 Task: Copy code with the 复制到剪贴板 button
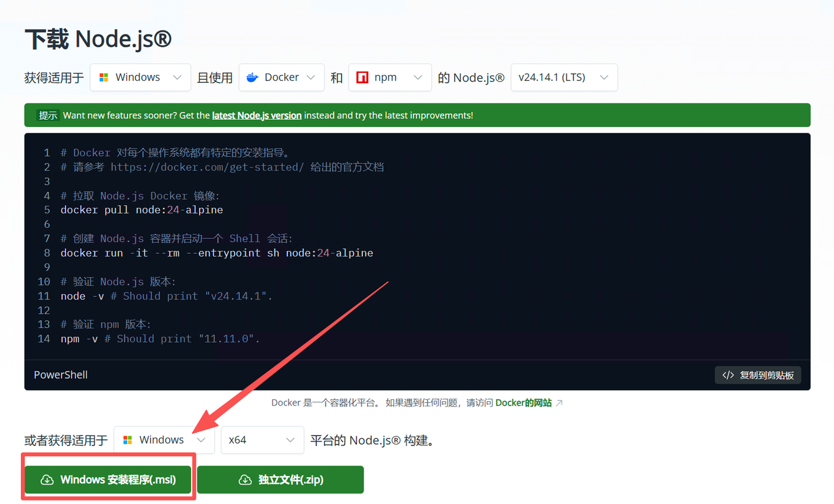(x=758, y=375)
